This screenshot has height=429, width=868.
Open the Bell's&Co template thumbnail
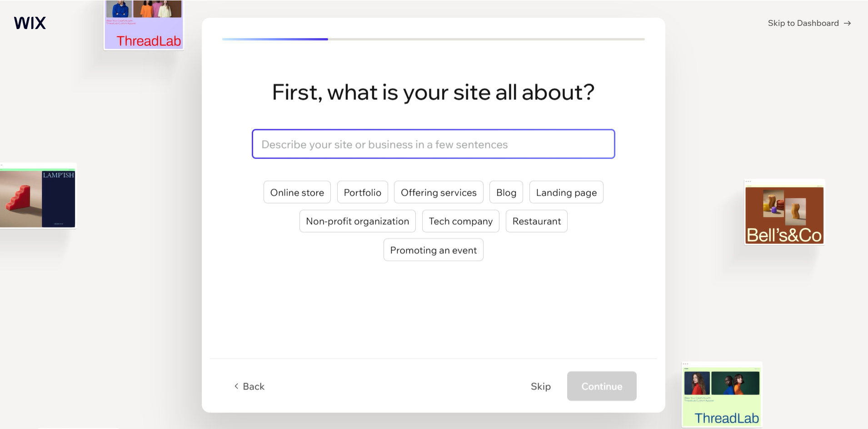[784, 212]
